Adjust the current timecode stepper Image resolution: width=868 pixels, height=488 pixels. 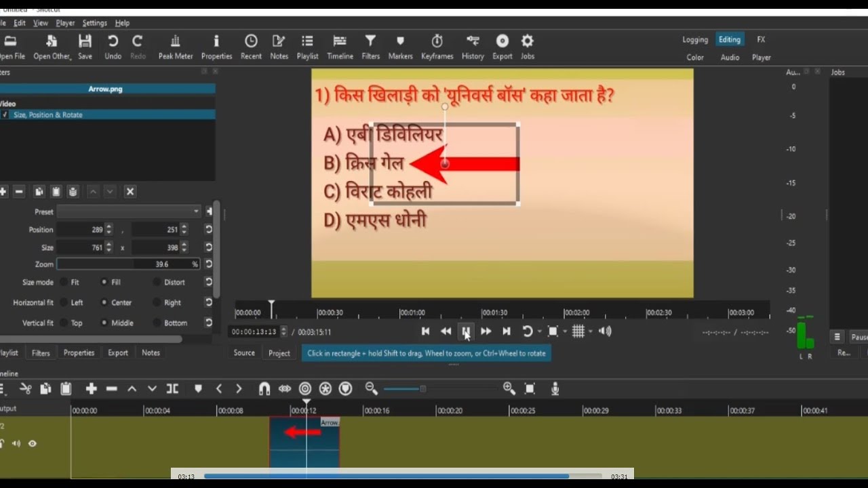283,331
